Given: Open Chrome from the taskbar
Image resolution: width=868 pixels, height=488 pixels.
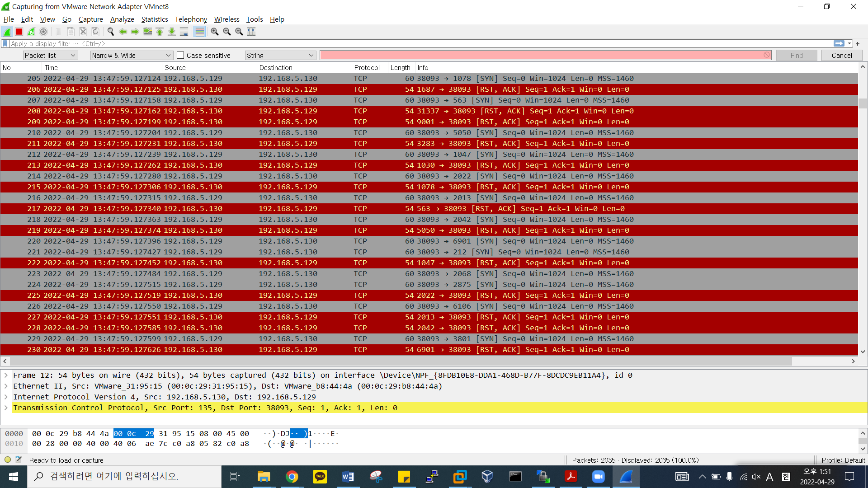Looking at the screenshot, I should pyautogui.click(x=292, y=477).
